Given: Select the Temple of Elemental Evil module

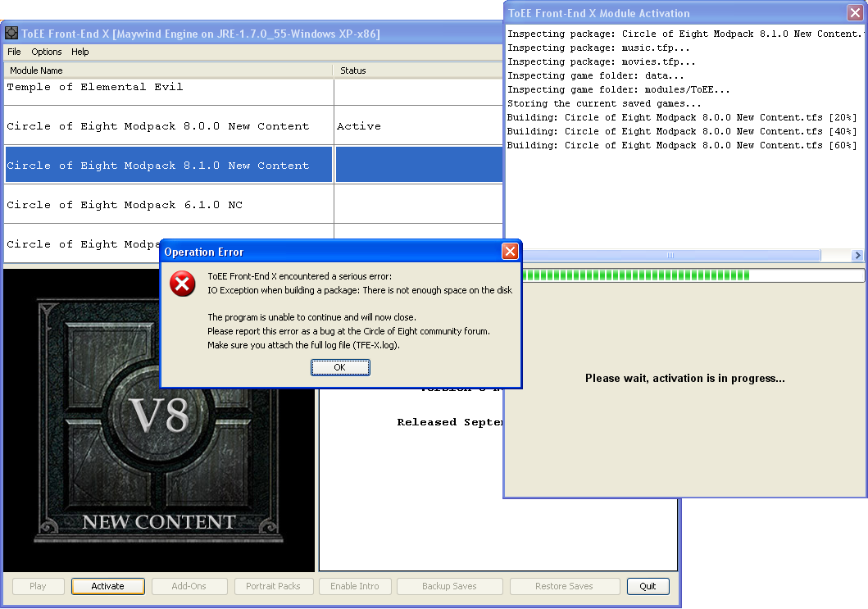Looking at the screenshot, I should coord(95,87).
